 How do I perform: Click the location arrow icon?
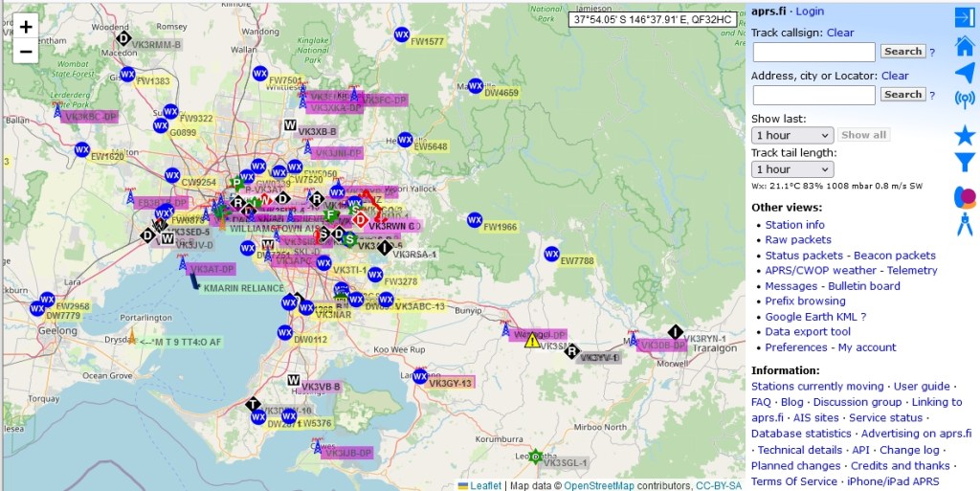[x=965, y=73]
